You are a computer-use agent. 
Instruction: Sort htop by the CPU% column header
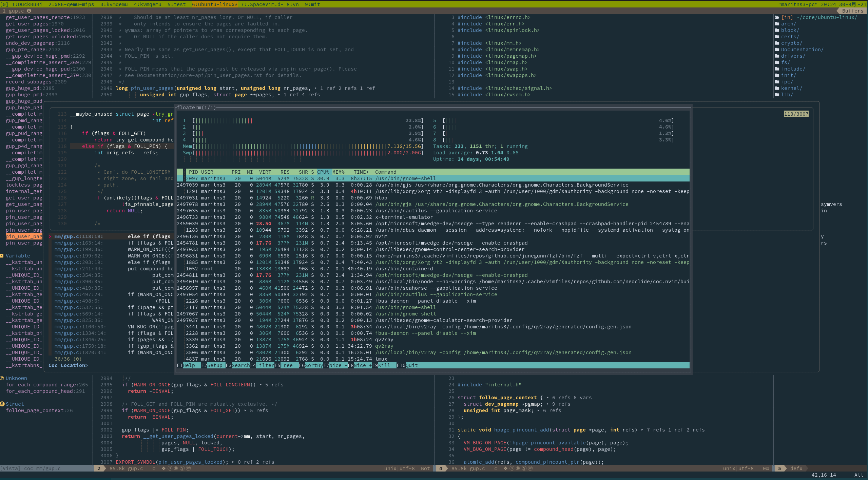pyautogui.click(x=323, y=172)
